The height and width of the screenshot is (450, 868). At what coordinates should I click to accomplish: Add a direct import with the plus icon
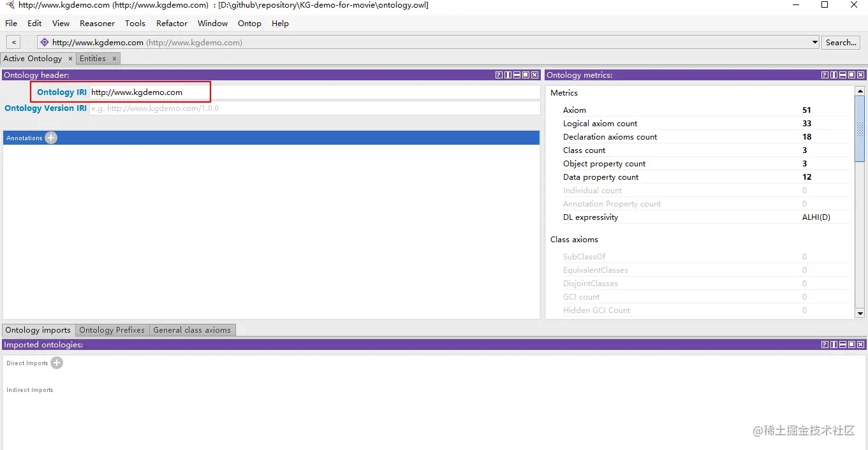pos(57,363)
